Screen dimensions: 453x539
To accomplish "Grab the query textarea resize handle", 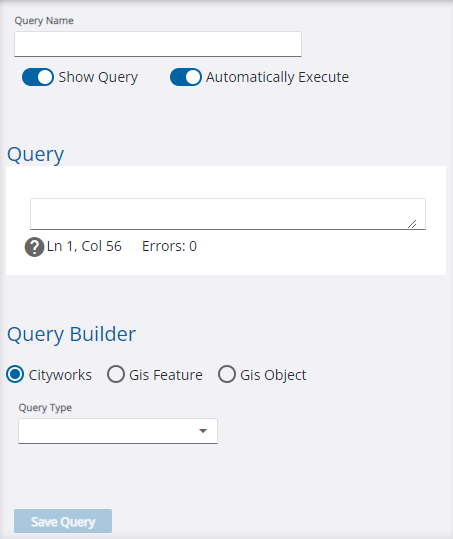I will [412, 224].
